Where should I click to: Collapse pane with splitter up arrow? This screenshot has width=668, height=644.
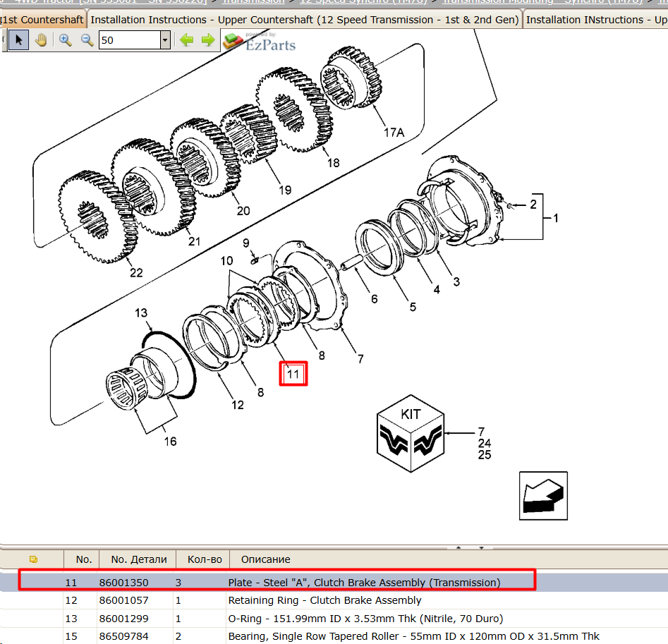click(x=459, y=547)
